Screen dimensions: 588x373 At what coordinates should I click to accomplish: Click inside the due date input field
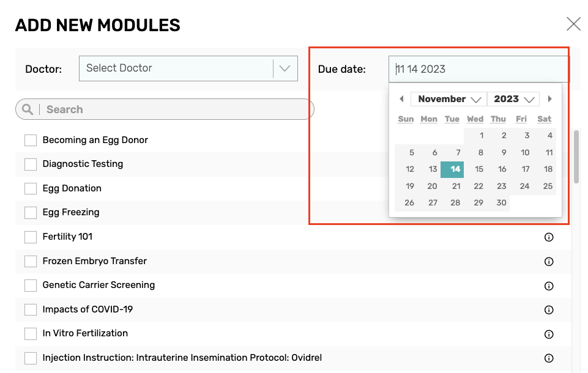[477, 68]
